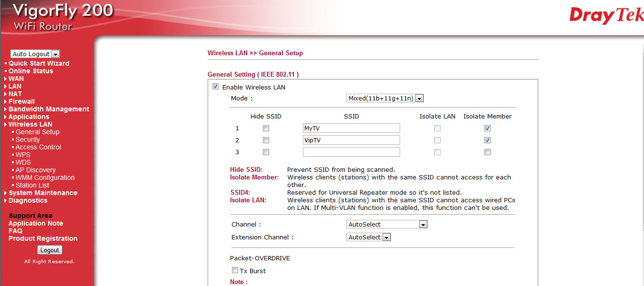Image resolution: width=644 pixels, height=286 pixels.
Task: Expand System Maintenance menu
Action: point(43,193)
